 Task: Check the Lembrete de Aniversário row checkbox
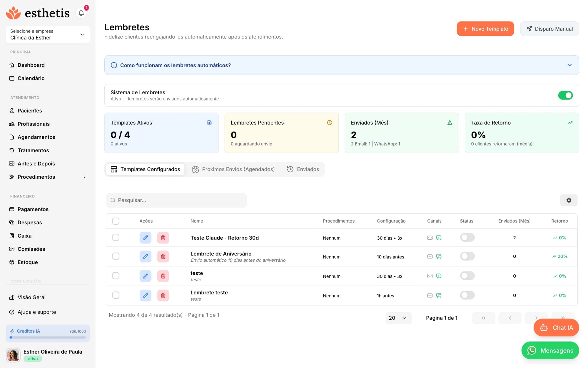click(116, 256)
